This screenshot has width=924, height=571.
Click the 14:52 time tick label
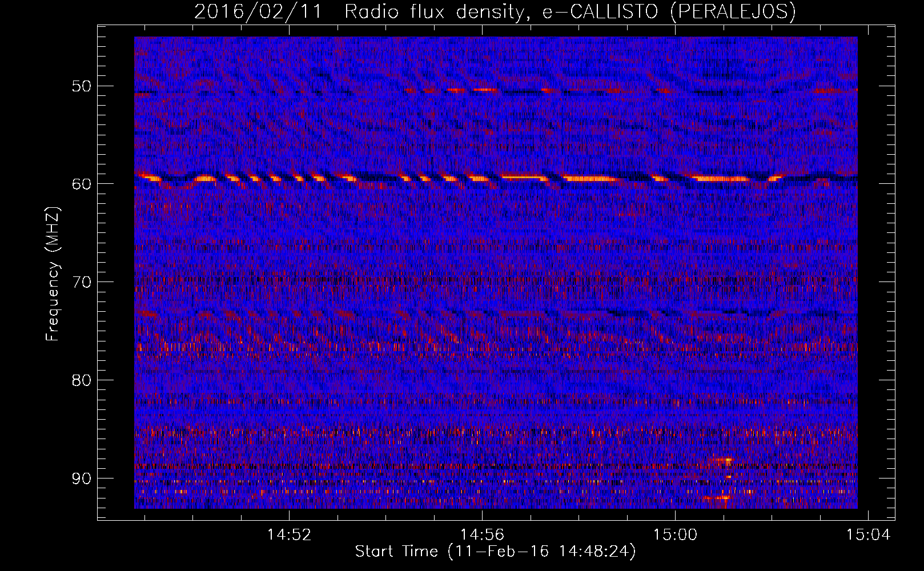point(290,535)
